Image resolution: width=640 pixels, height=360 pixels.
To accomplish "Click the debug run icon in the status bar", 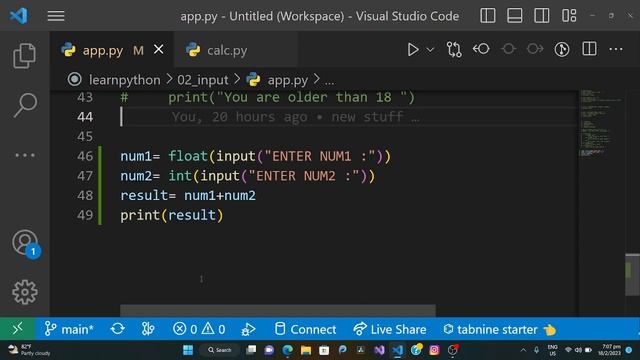I will coord(248,329).
